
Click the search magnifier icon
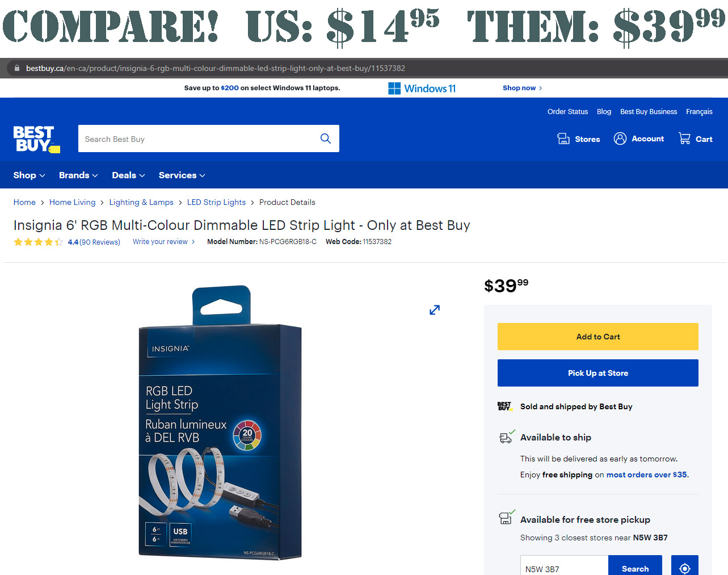point(326,138)
